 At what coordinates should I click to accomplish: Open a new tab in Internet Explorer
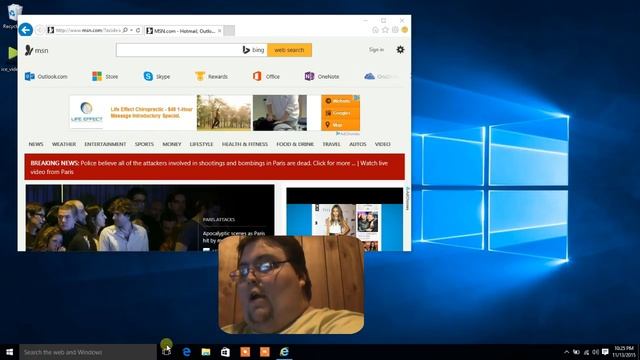click(229, 31)
